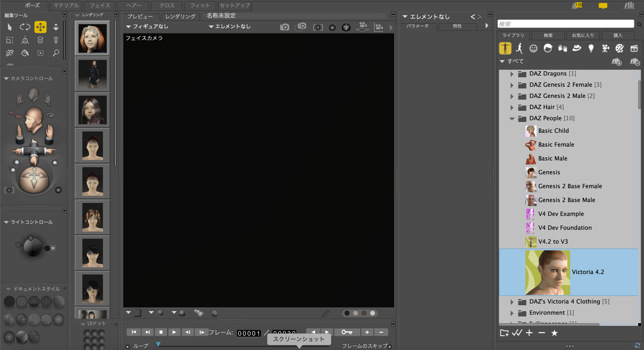Select the white background color dot

(373, 313)
